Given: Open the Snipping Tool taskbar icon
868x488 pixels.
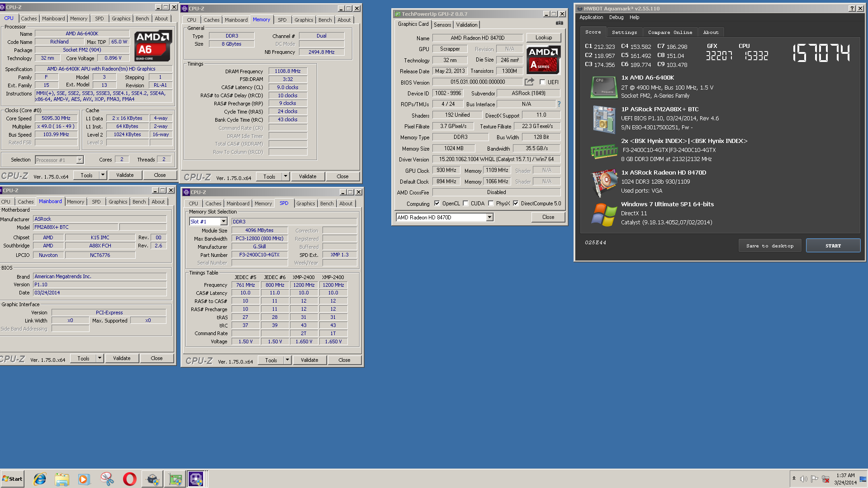Looking at the screenshot, I should (x=107, y=479).
